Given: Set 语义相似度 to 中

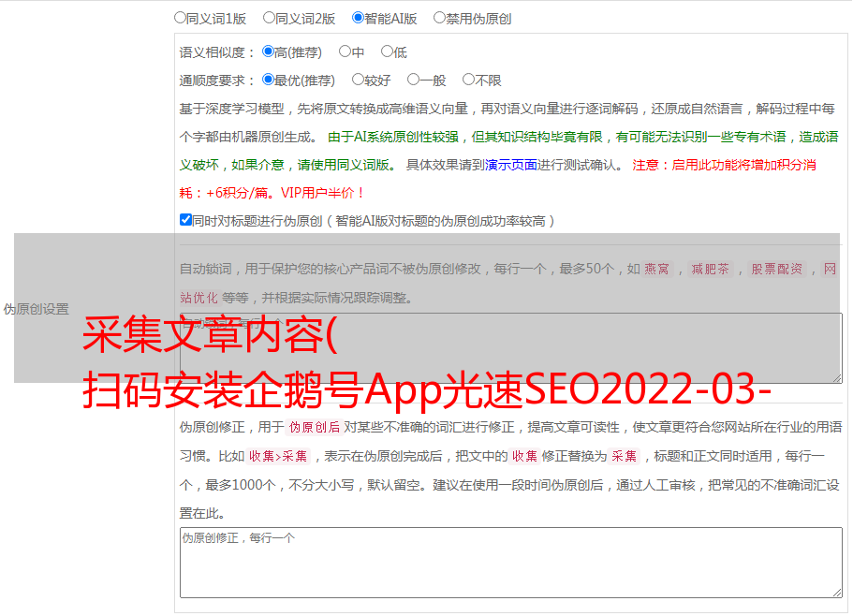Looking at the screenshot, I should tap(345, 51).
